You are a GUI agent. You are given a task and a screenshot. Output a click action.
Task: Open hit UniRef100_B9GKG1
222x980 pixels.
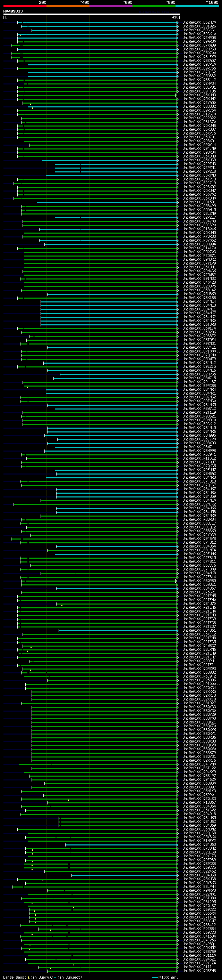point(199,30)
